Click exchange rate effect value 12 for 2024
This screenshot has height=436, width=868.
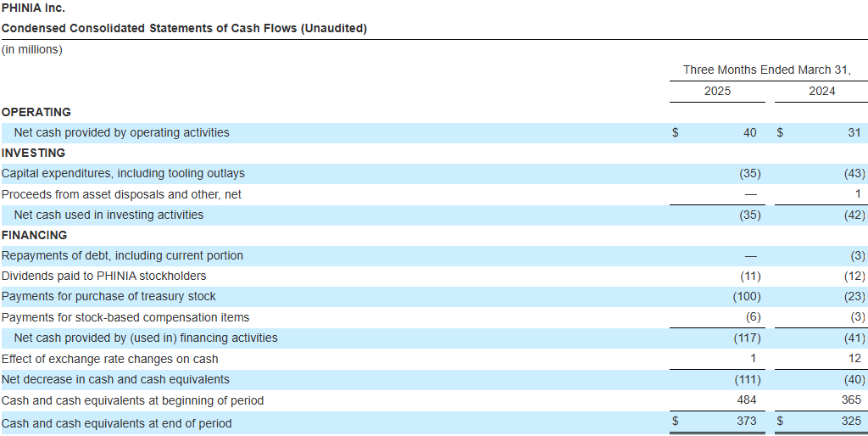854,359
